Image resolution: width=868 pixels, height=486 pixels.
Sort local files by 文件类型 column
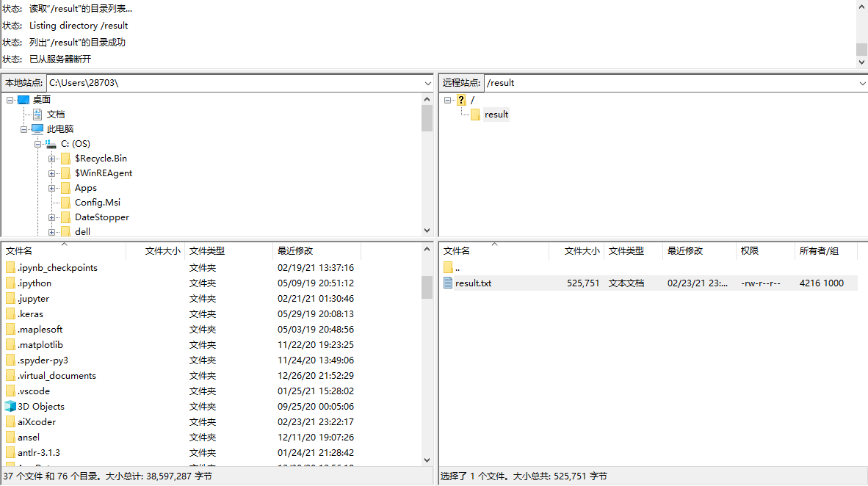point(228,251)
